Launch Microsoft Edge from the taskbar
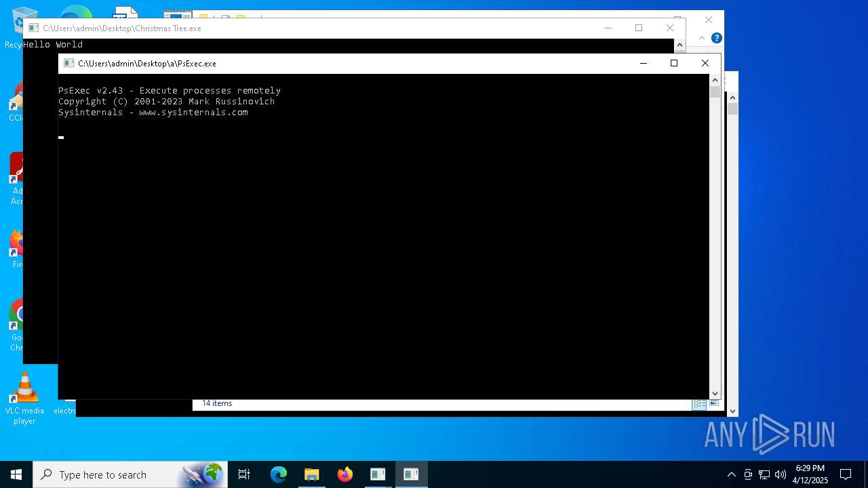This screenshot has height=488, width=868. coord(279,474)
